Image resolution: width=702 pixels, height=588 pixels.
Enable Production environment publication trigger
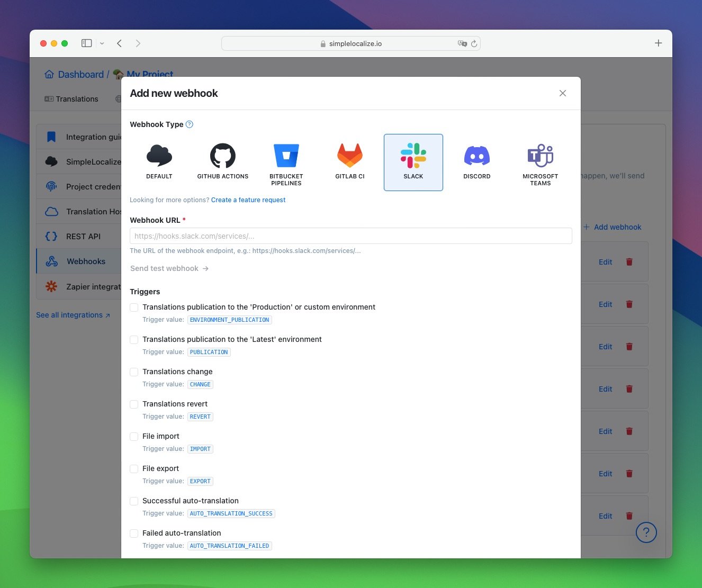click(x=134, y=307)
